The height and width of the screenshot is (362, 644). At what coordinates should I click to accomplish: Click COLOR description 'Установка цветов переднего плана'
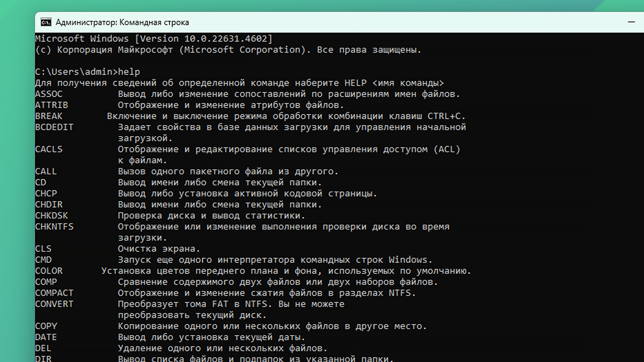(x=286, y=271)
